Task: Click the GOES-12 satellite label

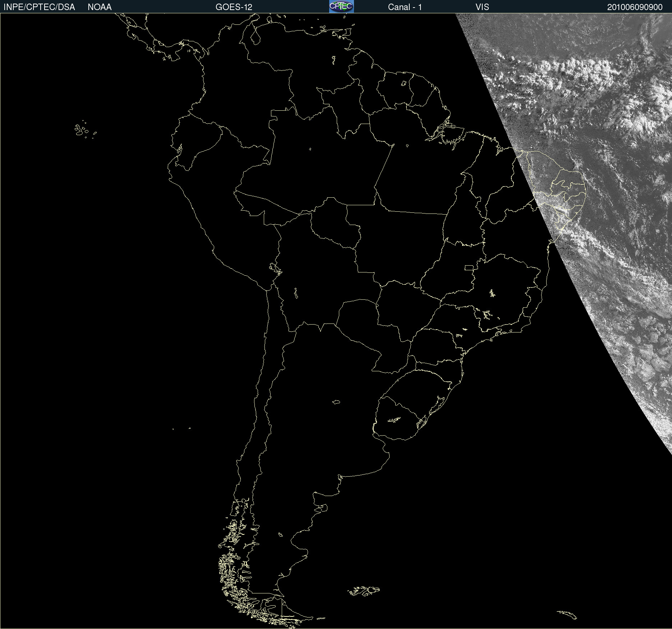Action: click(x=234, y=7)
